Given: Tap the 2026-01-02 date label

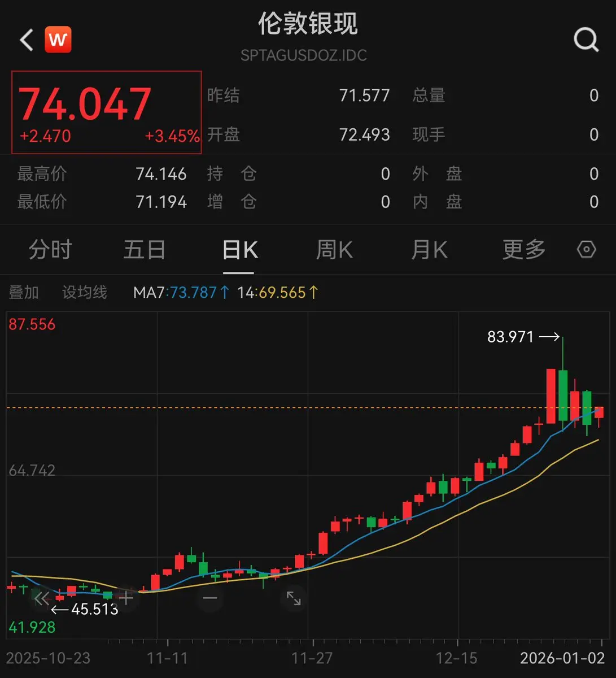Looking at the screenshot, I should tap(562, 658).
